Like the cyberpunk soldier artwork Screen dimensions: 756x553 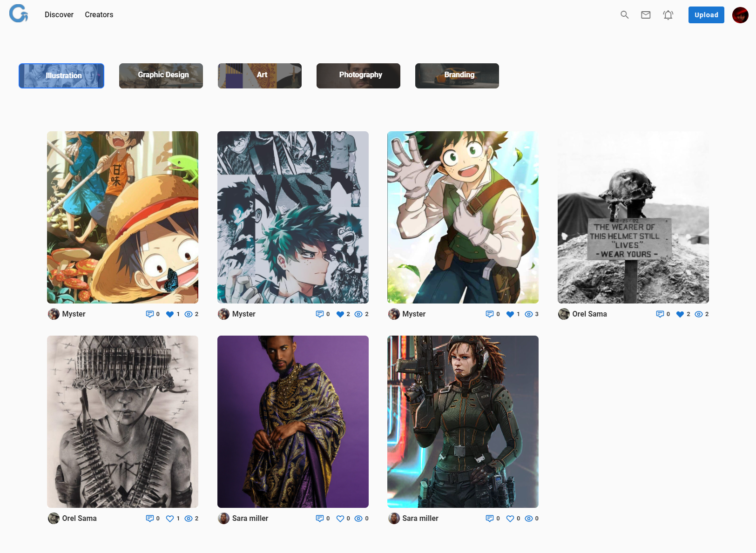click(510, 519)
